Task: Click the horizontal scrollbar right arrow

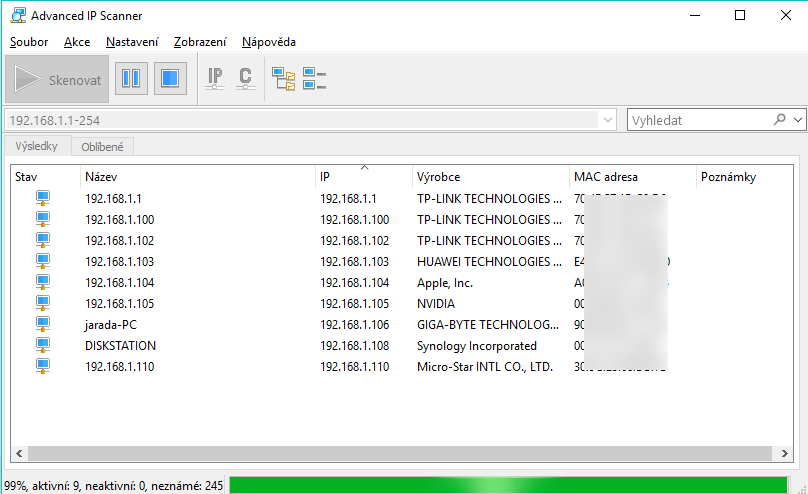Action: pos(785,453)
